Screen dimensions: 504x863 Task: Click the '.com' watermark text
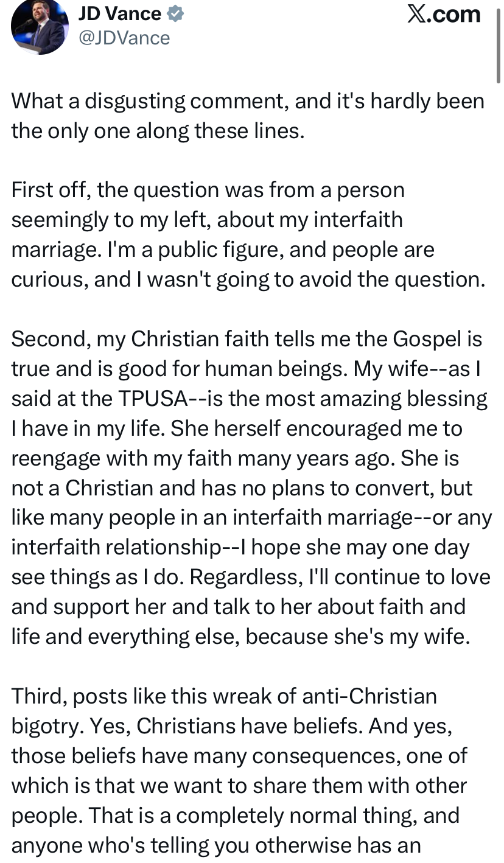(454, 15)
